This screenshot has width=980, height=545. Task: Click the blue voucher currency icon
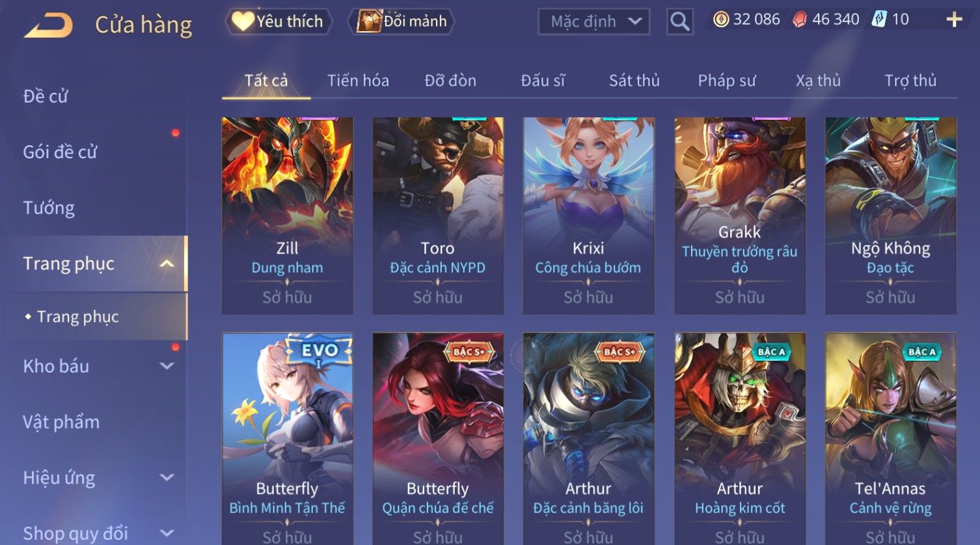pyautogui.click(x=879, y=20)
